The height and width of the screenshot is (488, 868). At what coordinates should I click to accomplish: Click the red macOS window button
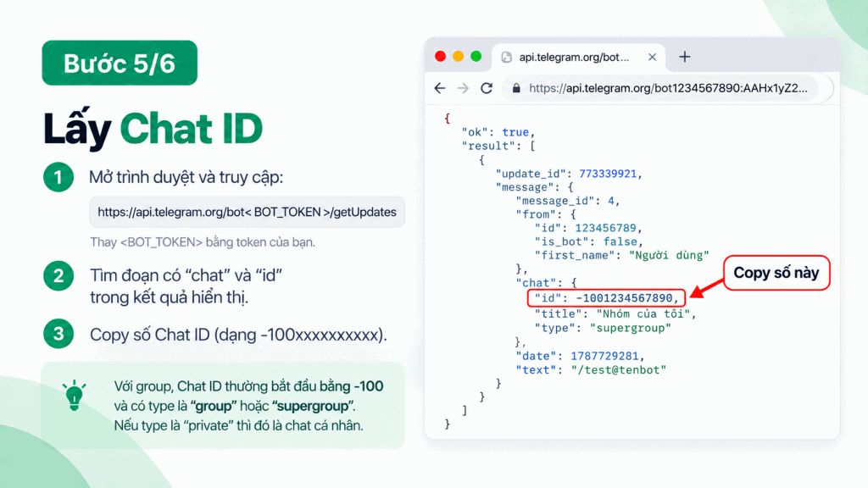(x=441, y=57)
